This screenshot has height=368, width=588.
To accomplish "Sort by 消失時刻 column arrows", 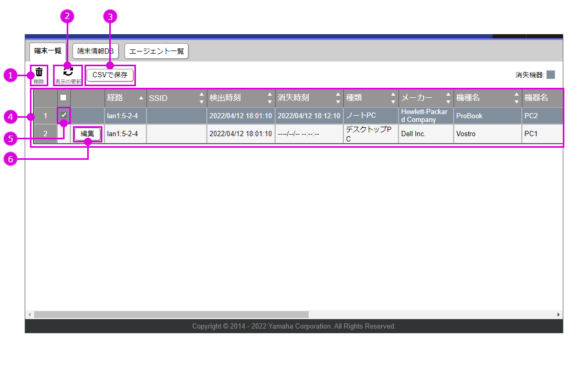I will click(338, 98).
